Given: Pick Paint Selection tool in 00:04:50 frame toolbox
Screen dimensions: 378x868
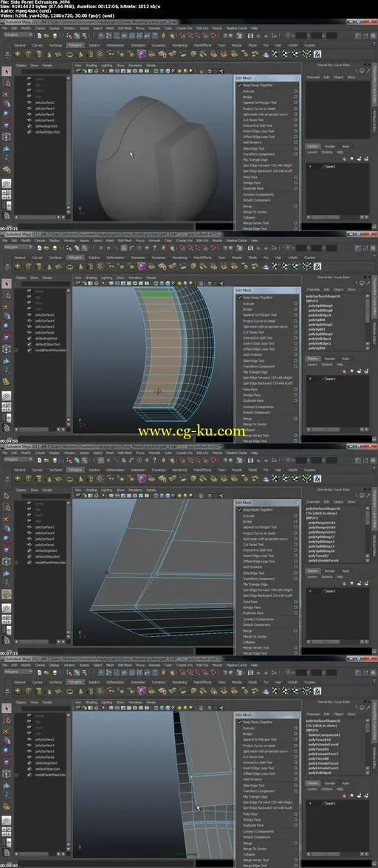Looking at the screenshot, I should (7, 305).
